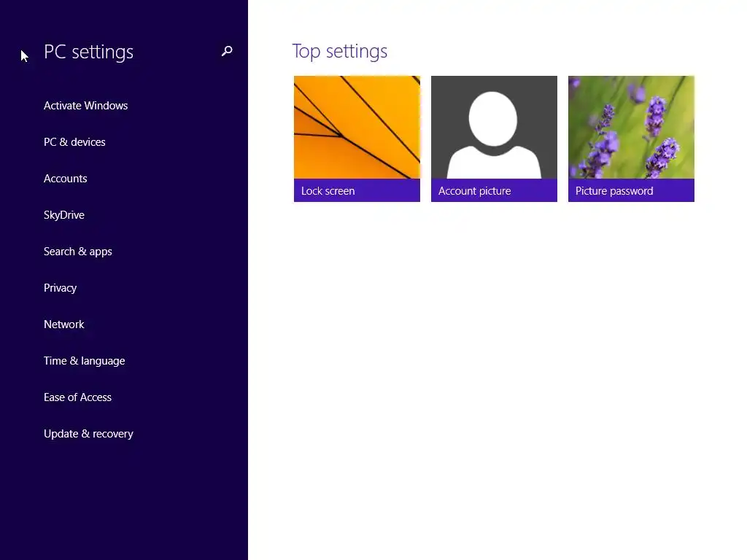Click the PC settings title
Viewport: 747px width, 560px height.
coord(88,52)
